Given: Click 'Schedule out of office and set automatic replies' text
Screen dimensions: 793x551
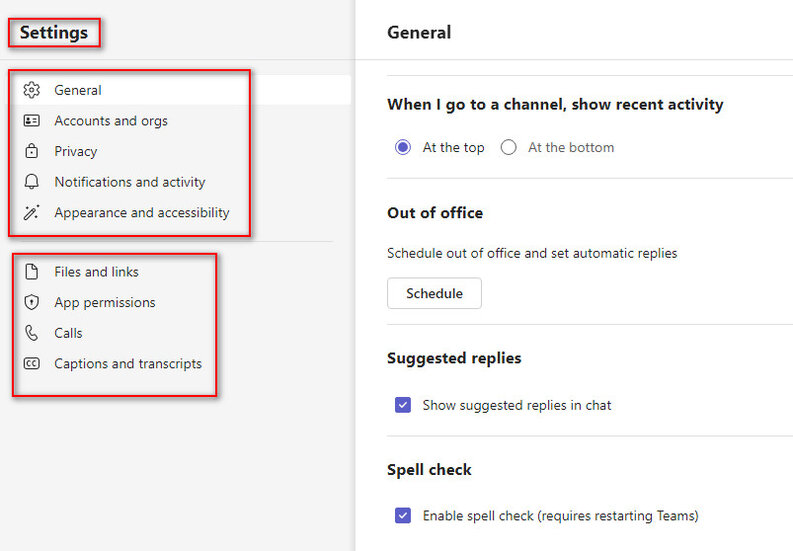Looking at the screenshot, I should coord(532,253).
